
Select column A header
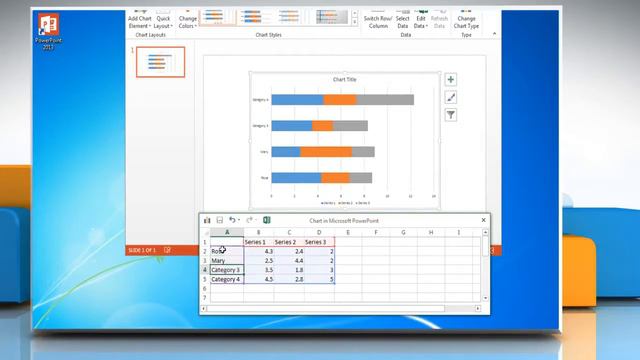227,232
